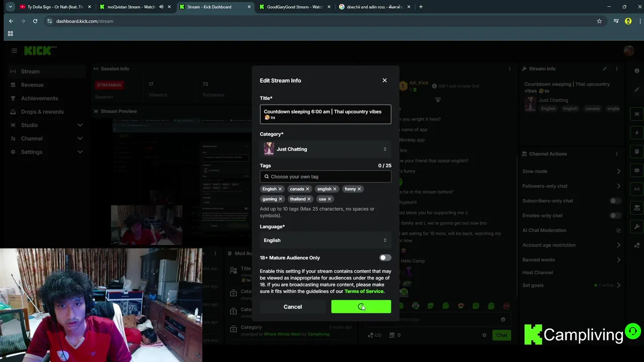Open the emoji picker in the chat message box
644x362 pixels.
[503, 320]
